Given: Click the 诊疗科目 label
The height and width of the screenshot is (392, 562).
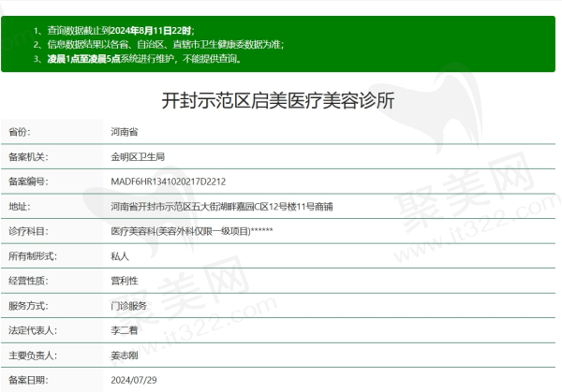Looking at the screenshot, I should [x=29, y=231].
